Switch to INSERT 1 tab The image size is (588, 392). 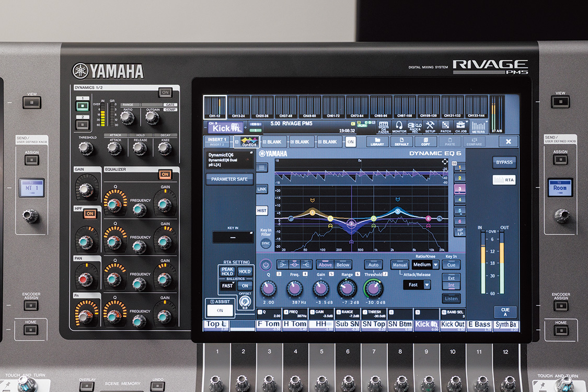point(217,139)
